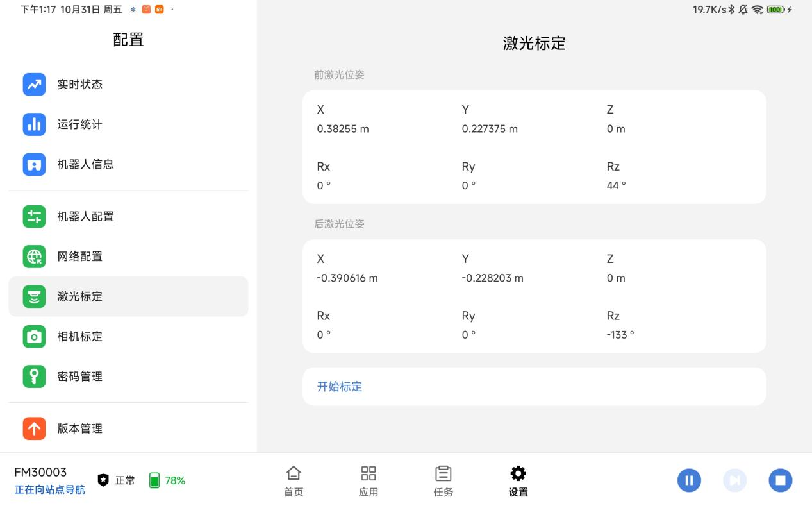Viewport: 812px width, 508px height.
Task: Click the 版本管理 upload arrow icon
Action: click(34, 428)
